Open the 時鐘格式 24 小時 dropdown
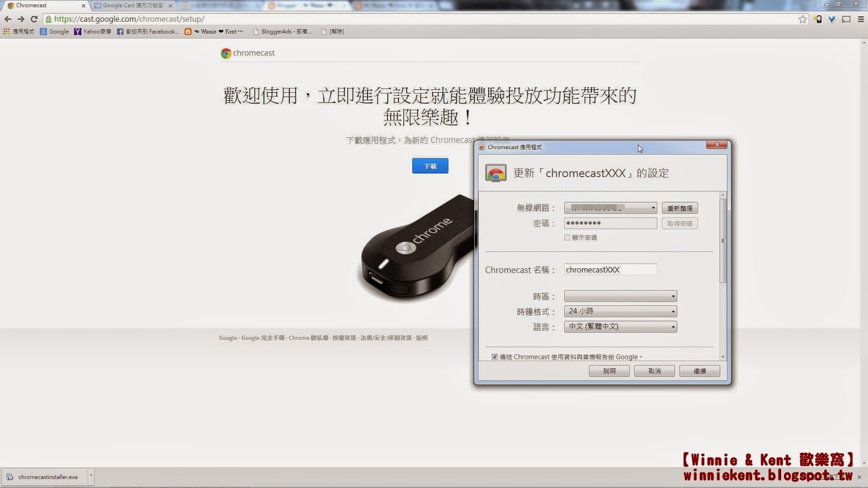The width and height of the screenshot is (868, 488). [621, 311]
